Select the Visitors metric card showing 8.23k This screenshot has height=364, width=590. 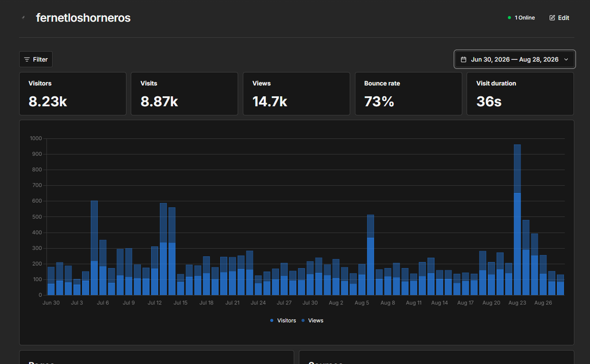[x=73, y=94]
